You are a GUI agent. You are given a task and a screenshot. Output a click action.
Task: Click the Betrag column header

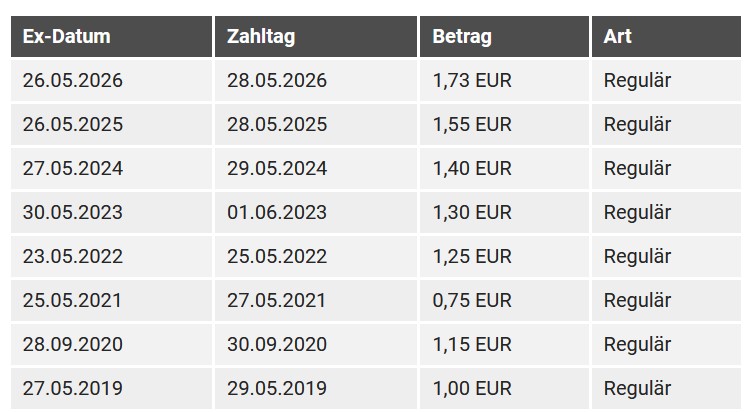point(504,36)
